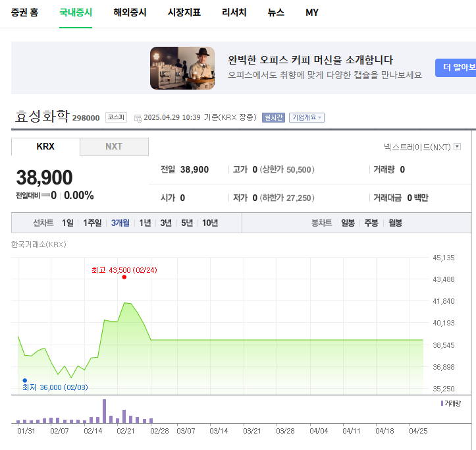Click the coffee machine ad thumbnail
476x450 pixels.
pos(182,68)
